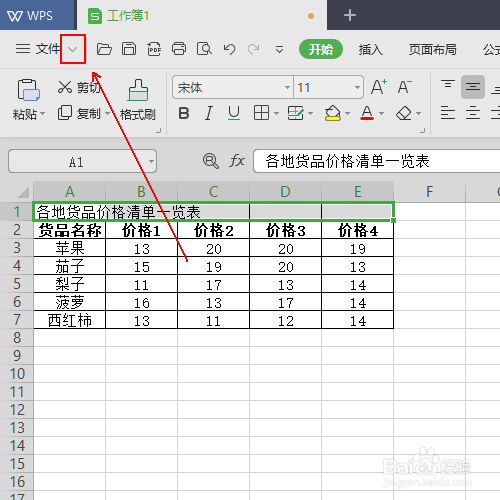Viewport: 500px width, 500px height.
Task: Toggle Italic formatting
Action: (209, 113)
